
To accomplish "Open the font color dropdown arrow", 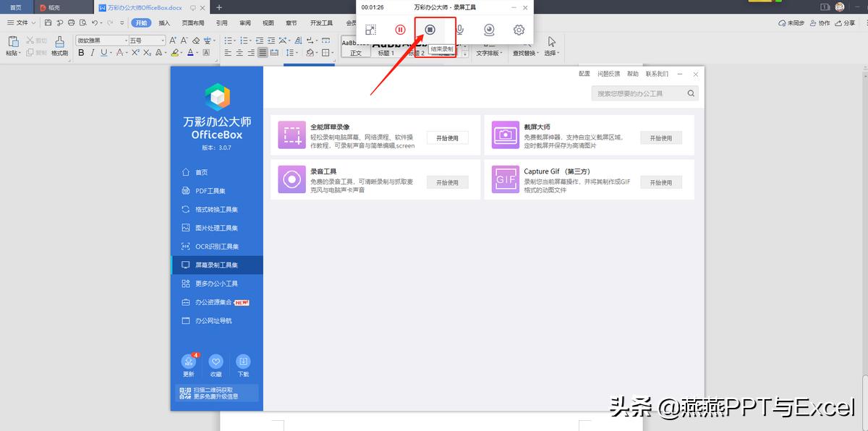I will click(x=197, y=52).
